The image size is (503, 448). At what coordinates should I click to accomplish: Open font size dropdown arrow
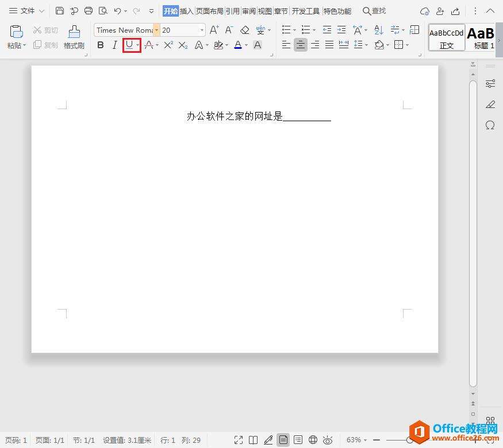click(x=202, y=30)
